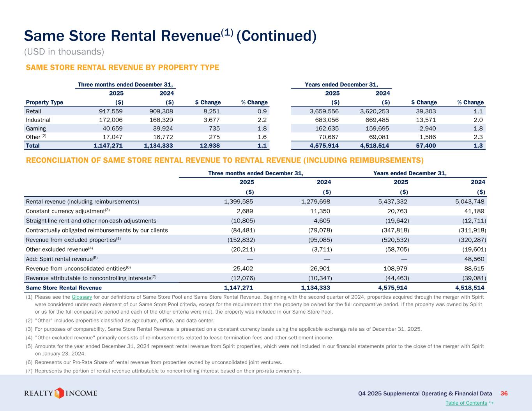Viewport: 532px width, 411px height.
Task: Select the Retail row label
Action: [33, 111]
